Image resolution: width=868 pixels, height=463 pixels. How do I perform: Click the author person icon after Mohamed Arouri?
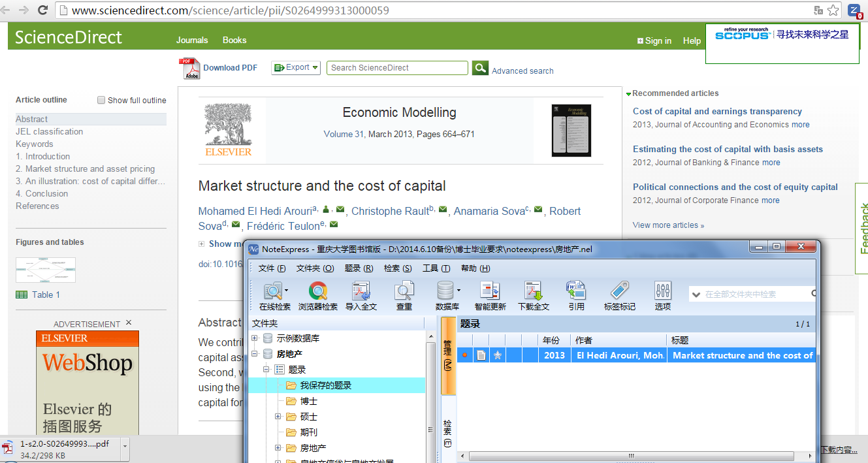pyautogui.click(x=326, y=210)
